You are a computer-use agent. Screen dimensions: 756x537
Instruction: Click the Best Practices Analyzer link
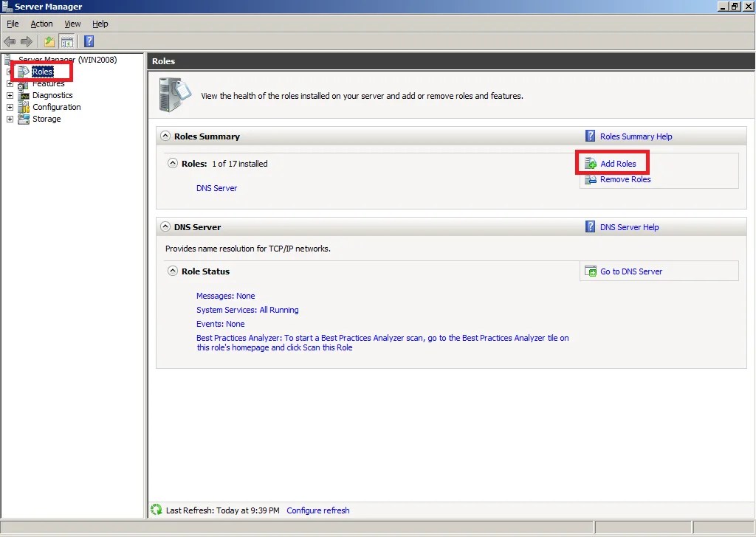point(382,342)
